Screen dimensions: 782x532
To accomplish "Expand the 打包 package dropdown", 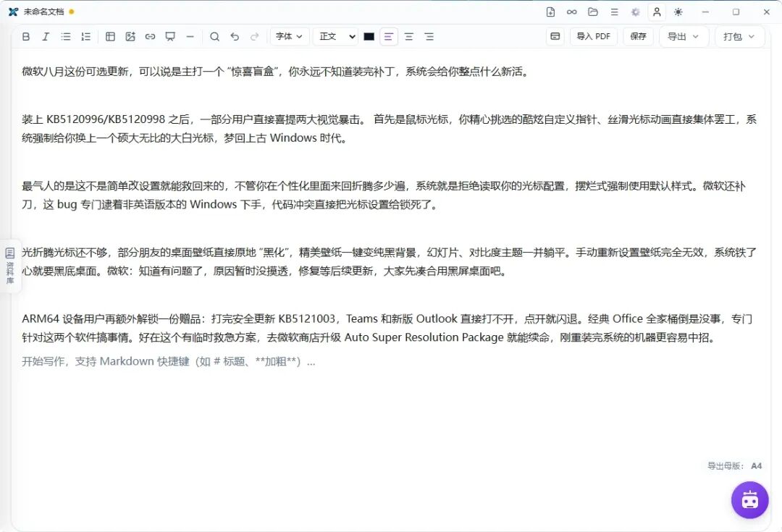I will (739, 36).
